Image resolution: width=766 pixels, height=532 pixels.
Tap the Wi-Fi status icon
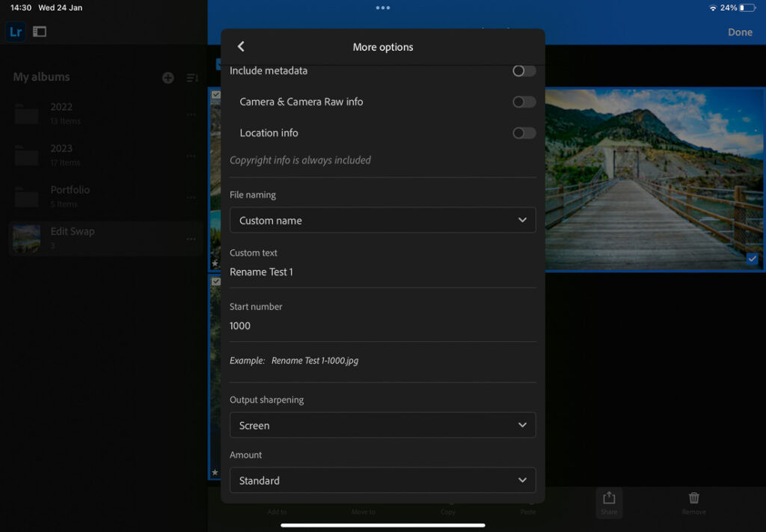point(713,7)
